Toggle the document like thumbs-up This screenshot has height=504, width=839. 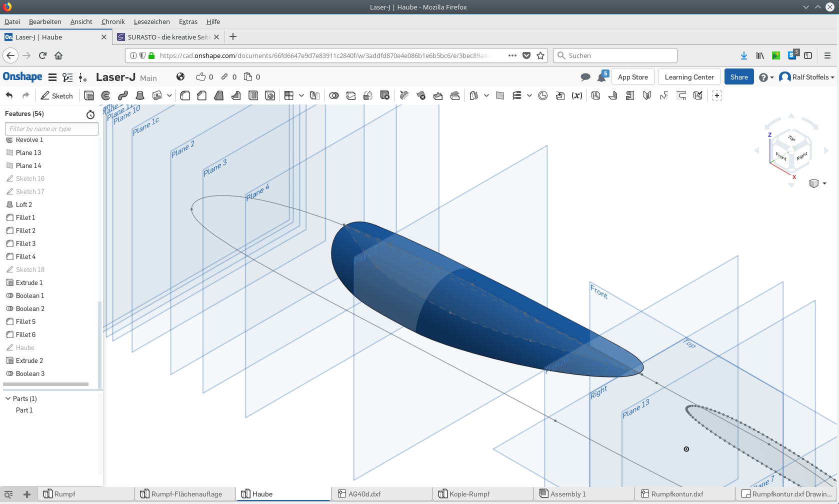coord(201,76)
